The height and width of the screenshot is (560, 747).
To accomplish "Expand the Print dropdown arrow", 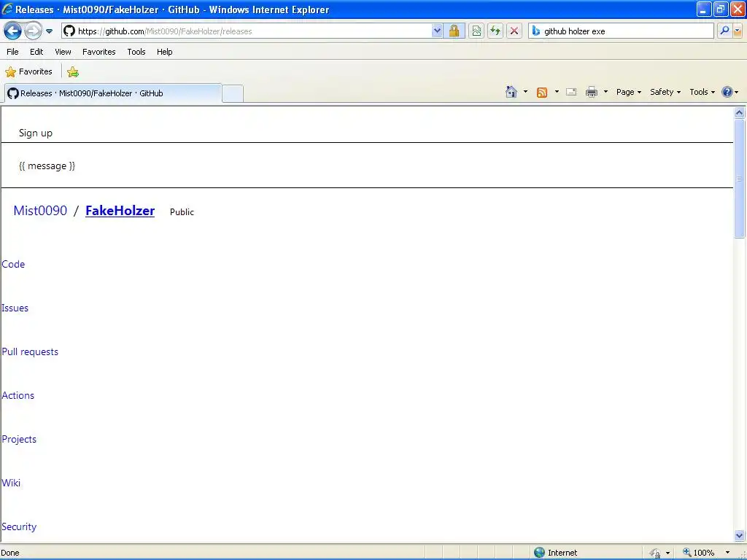I will point(605,92).
